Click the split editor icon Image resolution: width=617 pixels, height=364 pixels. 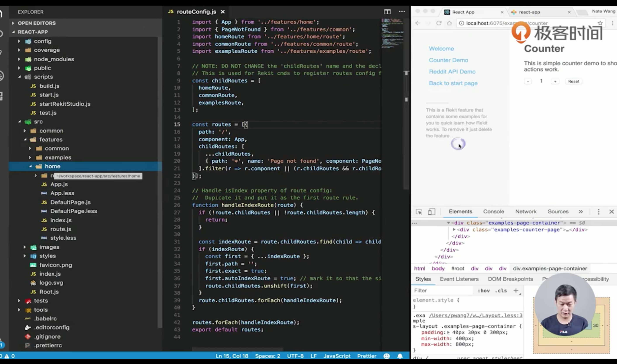tap(387, 12)
